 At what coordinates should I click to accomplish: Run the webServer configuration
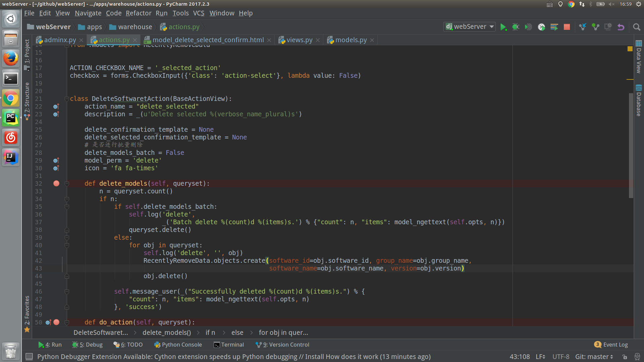[503, 27]
